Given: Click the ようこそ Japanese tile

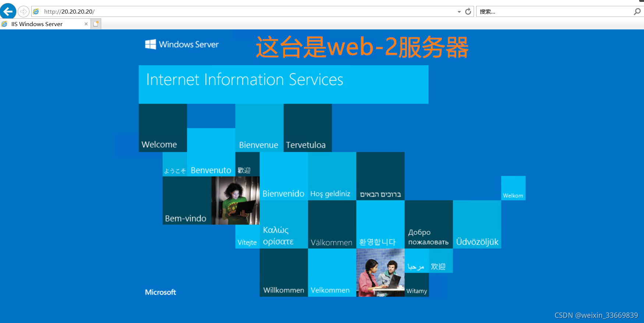Looking at the screenshot, I should tap(175, 164).
